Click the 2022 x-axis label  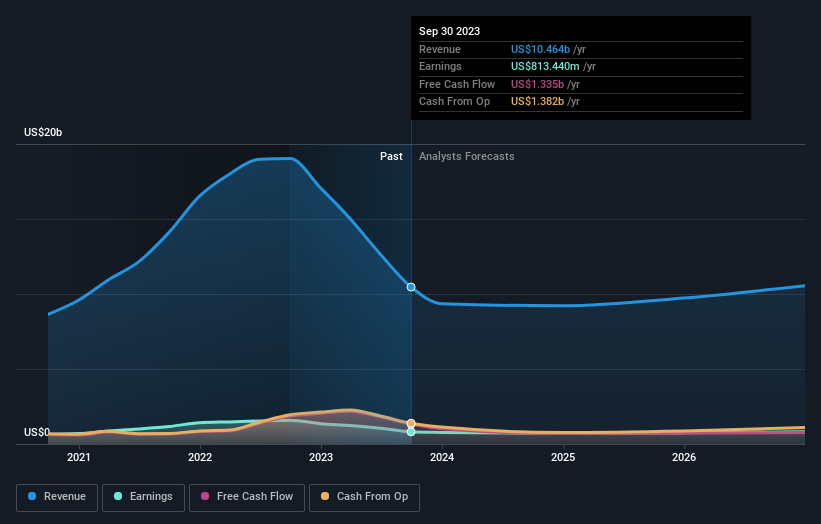(x=200, y=458)
